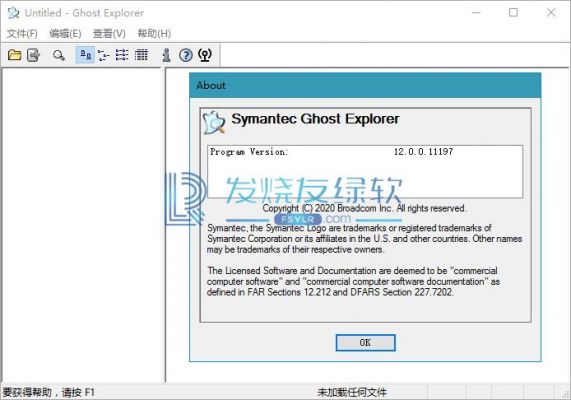Click the version number 12.0.0.11197

tap(424, 152)
